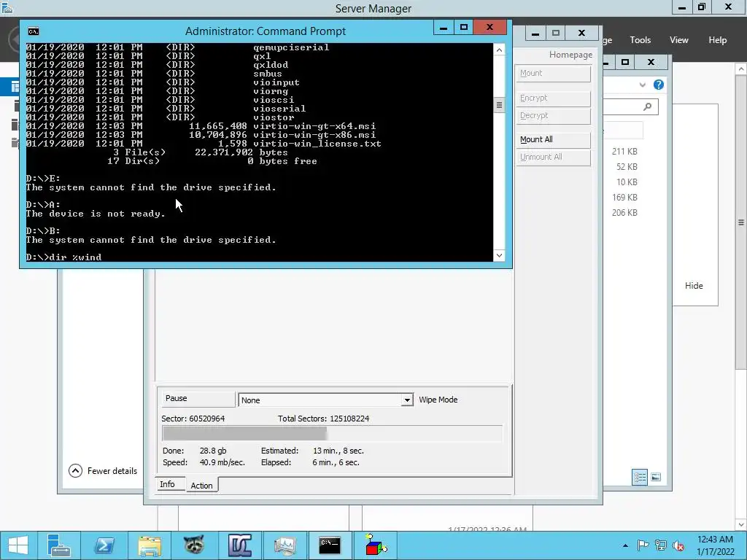Collapse with the Fewer details arrow
Screen dimensions: 747x560
(x=75, y=471)
